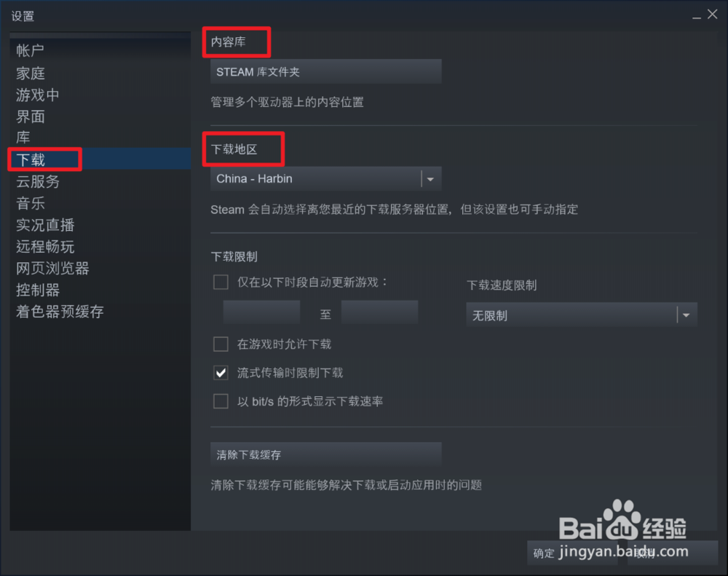728x576 pixels.
Task: Close the settings window
Action: click(x=712, y=15)
